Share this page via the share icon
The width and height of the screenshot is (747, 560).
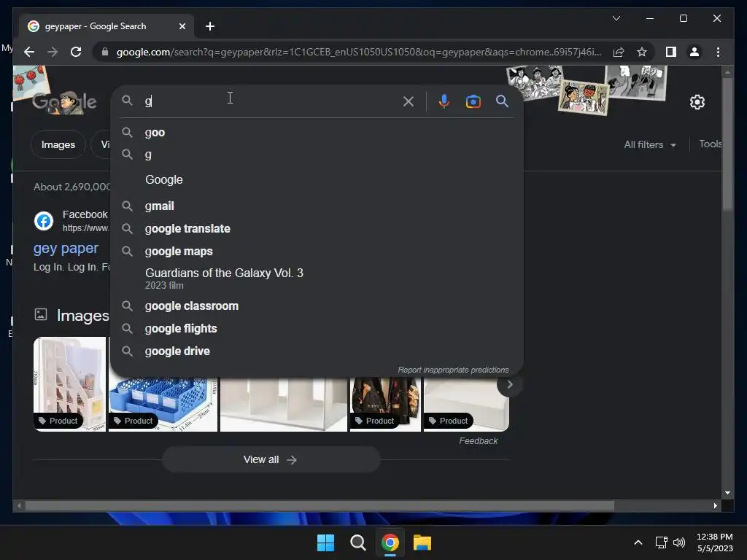pyautogui.click(x=619, y=52)
